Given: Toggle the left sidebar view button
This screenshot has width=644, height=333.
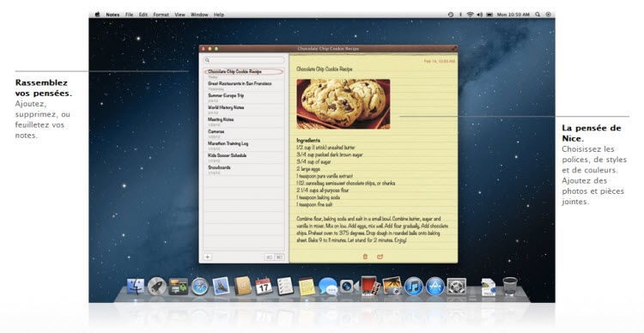Looking at the screenshot, I should (269, 257).
